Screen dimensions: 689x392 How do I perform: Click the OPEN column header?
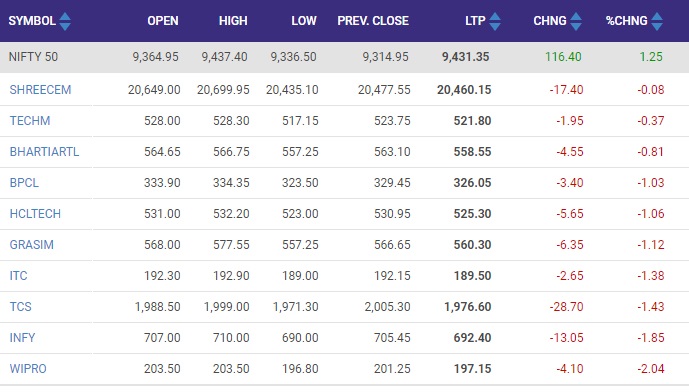(x=163, y=21)
